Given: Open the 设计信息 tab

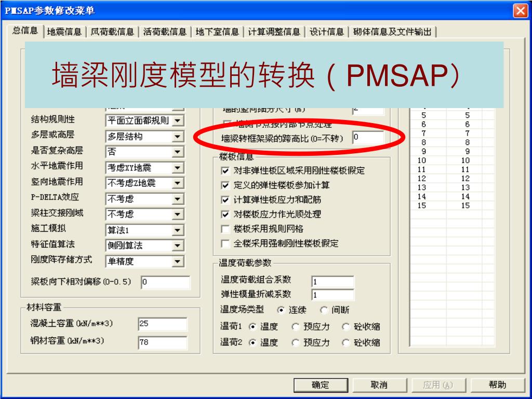Looking at the screenshot, I should click(327, 32).
